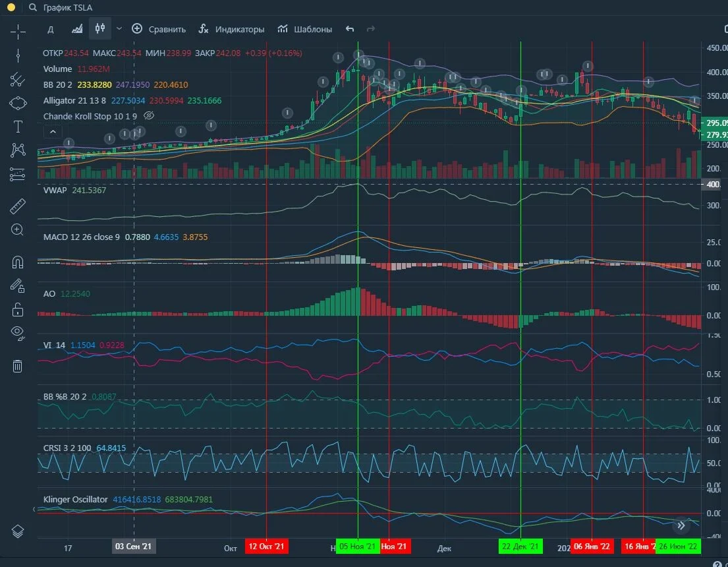Click the VWAP indicator label
Viewport: 728px width, 567px height.
(x=55, y=190)
